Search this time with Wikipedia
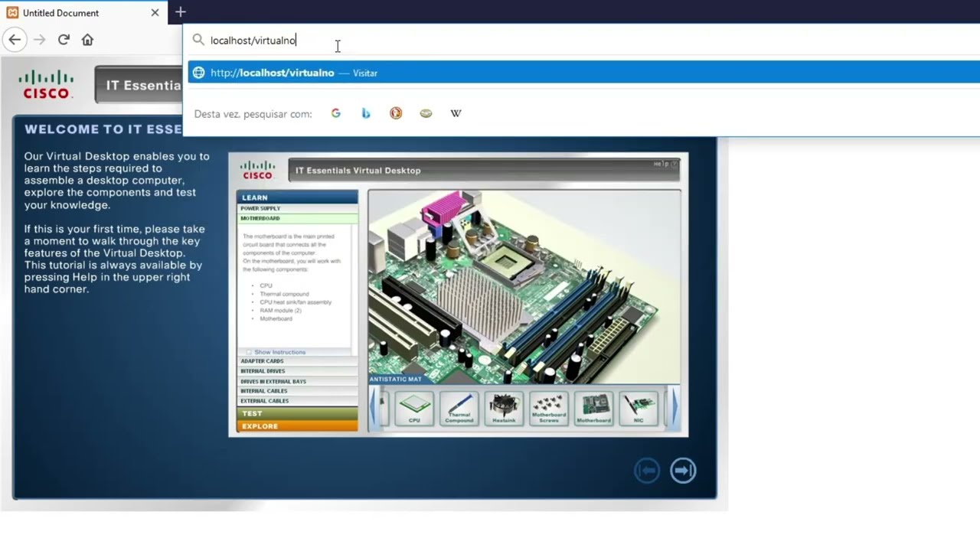Image resolution: width=980 pixels, height=551 pixels. click(x=456, y=113)
